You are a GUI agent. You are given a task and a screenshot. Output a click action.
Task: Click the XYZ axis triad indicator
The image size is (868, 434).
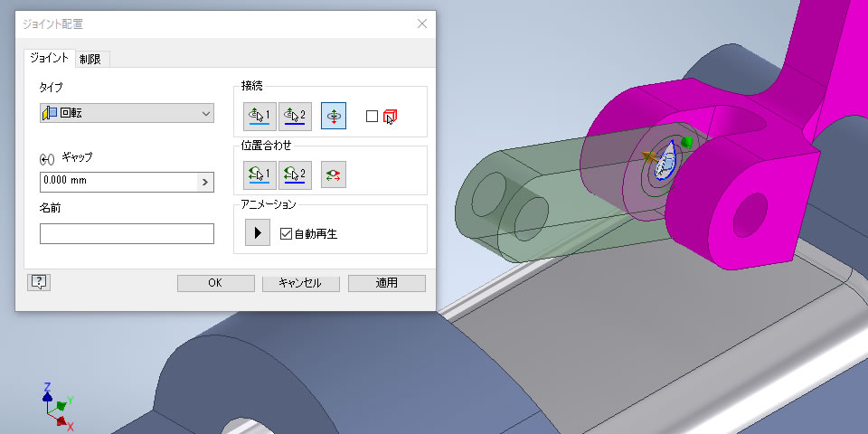tap(58, 406)
